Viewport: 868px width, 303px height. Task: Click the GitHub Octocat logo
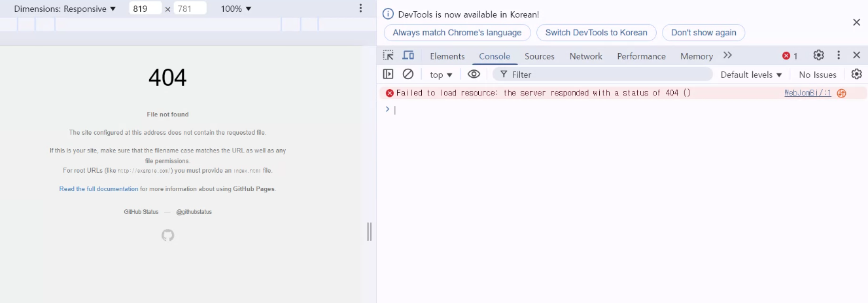point(168,235)
